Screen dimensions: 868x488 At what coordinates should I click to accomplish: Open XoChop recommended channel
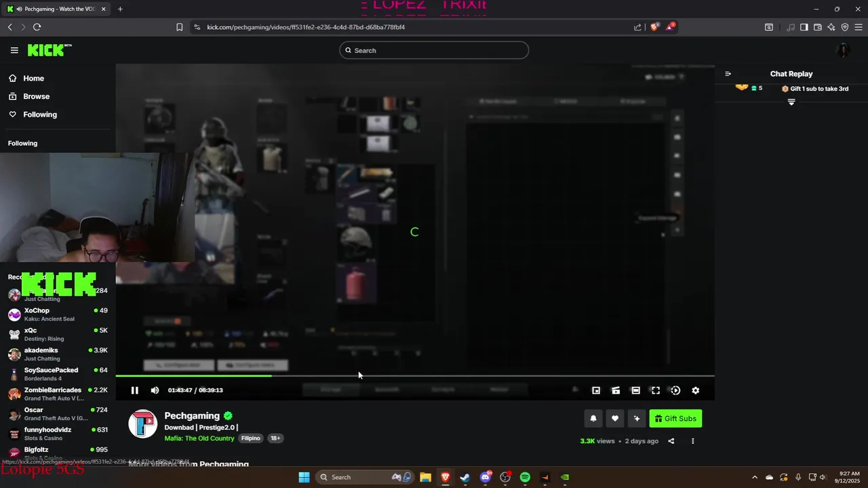coord(58,314)
